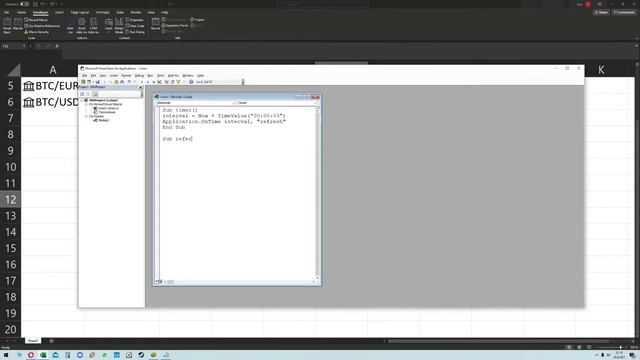Click the 'Sub timer()' code line
This screenshot has width=640, height=360.
pyautogui.click(x=180, y=110)
